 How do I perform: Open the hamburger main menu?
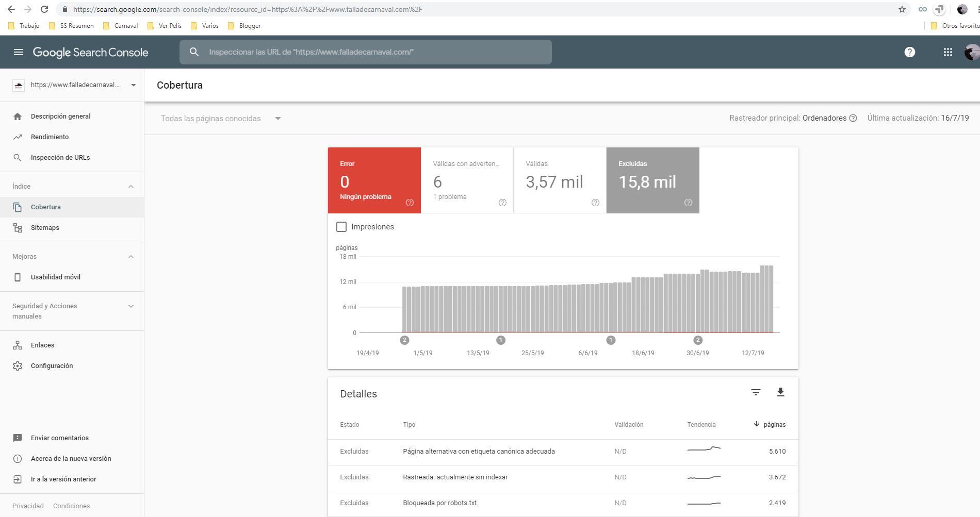(19, 52)
